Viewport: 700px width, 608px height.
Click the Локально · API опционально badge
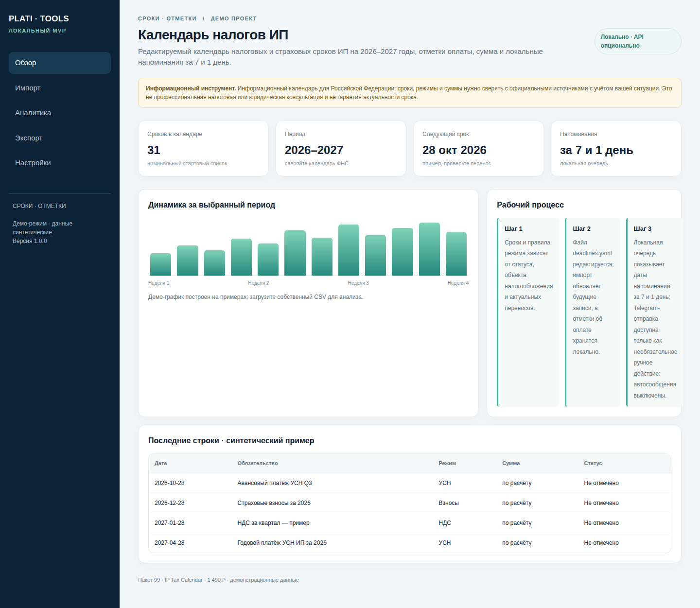pos(638,41)
